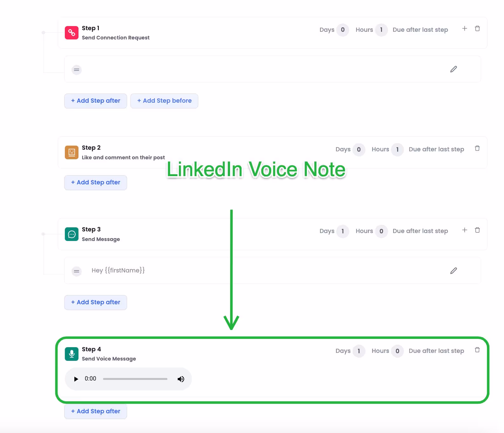Seek along the voice message progress bar
Screen dimensions: 504x433
(x=135, y=379)
